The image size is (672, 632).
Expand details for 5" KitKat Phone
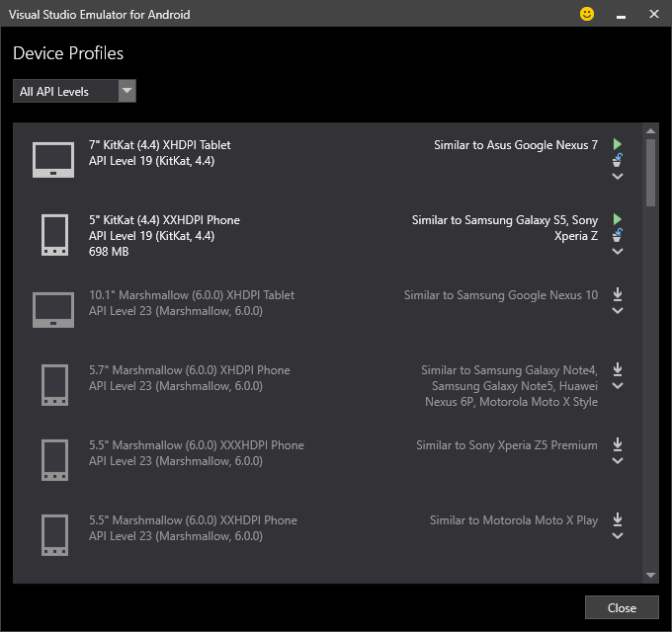coord(618,252)
